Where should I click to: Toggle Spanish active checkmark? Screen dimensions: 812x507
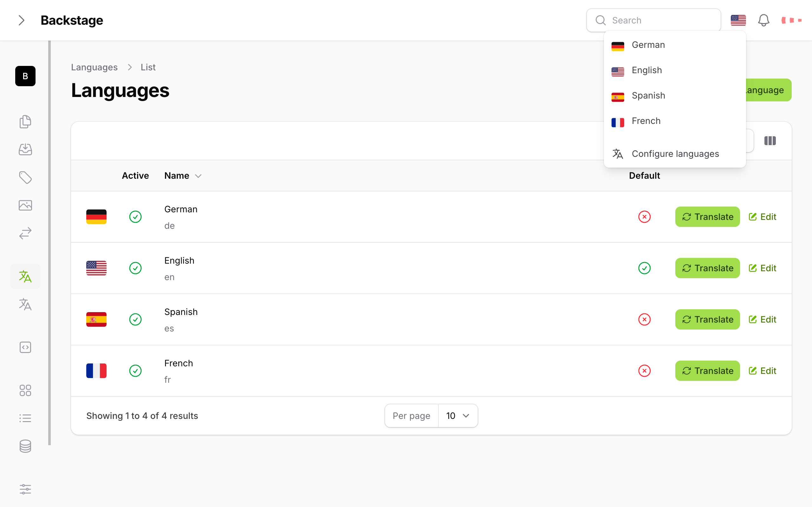135,319
